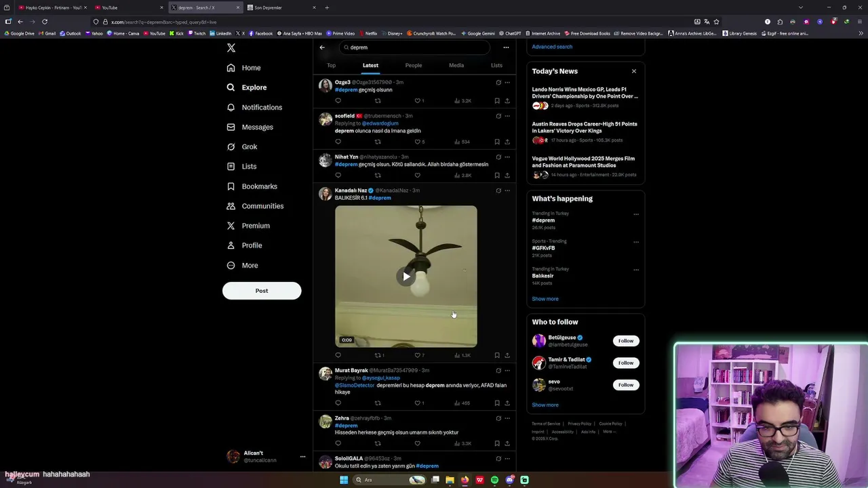
Task: Play Kanadalı Naz's lamp video
Action: tap(406, 276)
